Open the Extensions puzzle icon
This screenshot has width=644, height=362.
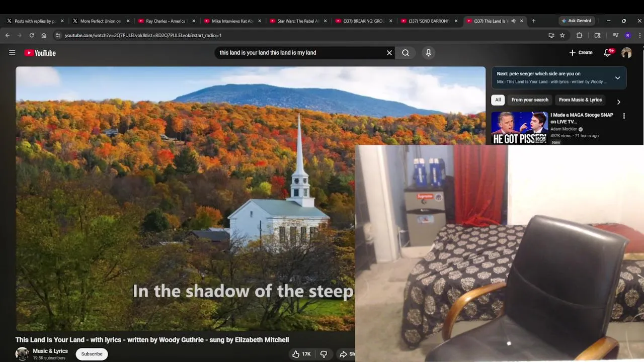point(580,35)
